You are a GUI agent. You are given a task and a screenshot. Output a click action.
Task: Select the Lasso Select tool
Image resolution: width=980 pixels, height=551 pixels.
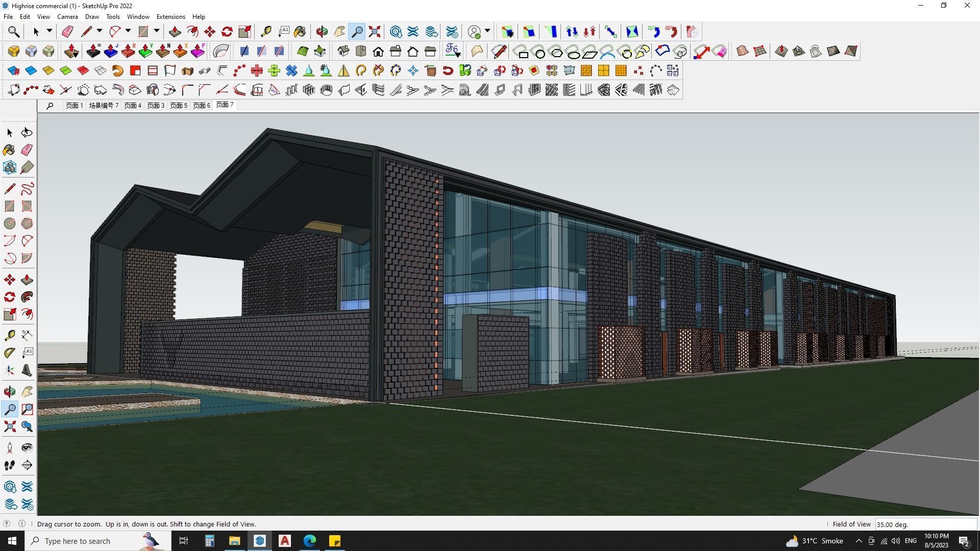(27, 133)
